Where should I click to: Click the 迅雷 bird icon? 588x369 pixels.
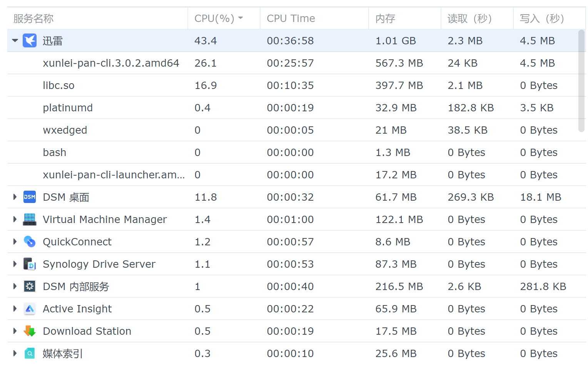click(x=30, y=40)
